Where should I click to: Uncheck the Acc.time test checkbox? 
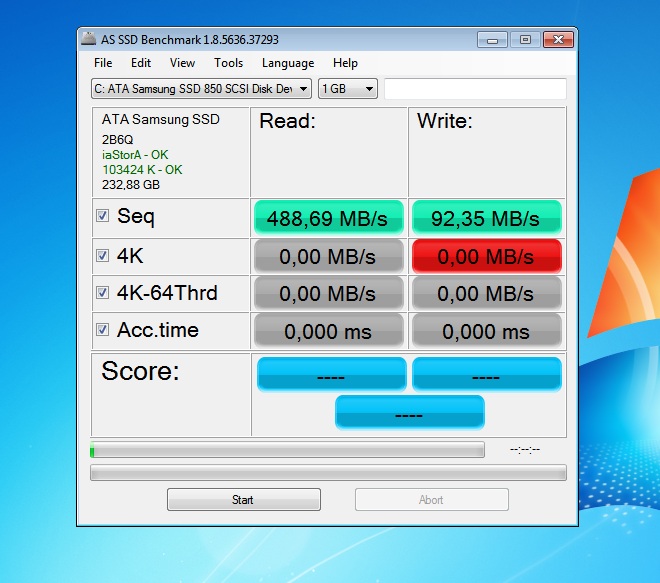(x=102, y=330)
